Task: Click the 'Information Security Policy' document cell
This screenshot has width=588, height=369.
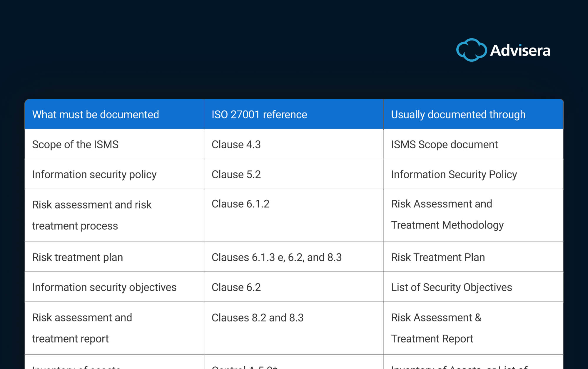Action: point(473,174)
